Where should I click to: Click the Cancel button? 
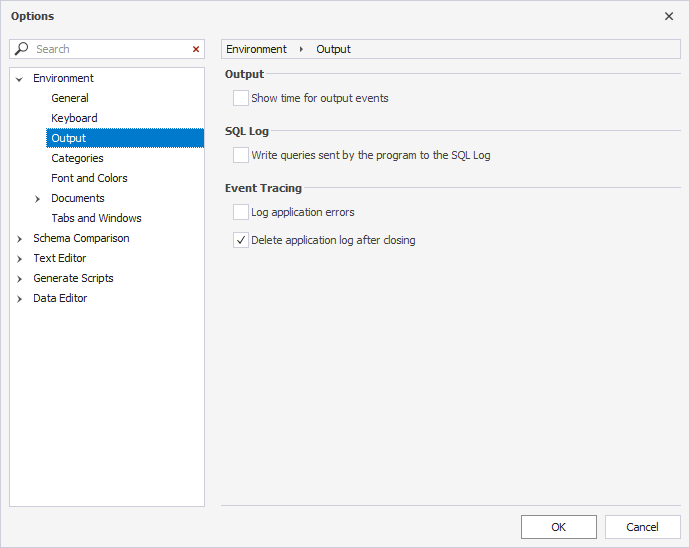pyautogui.click(x=642, y=527)
